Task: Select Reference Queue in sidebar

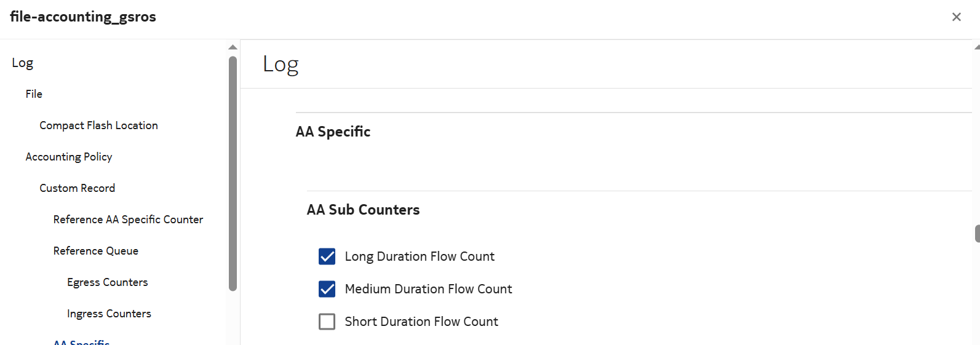Action: tap(96, 251)
